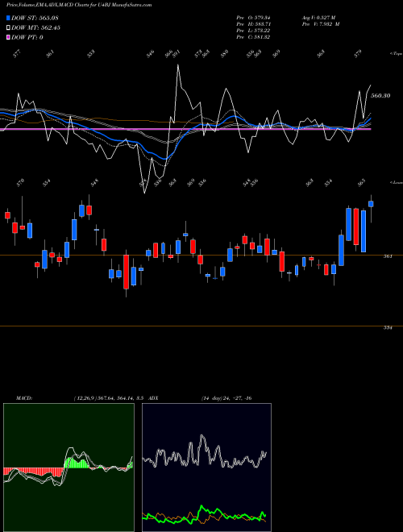Click the ADX (14 day) values text
Image resolution: width=403 pixels, height=532 pixels.
(x=226, y=398)
